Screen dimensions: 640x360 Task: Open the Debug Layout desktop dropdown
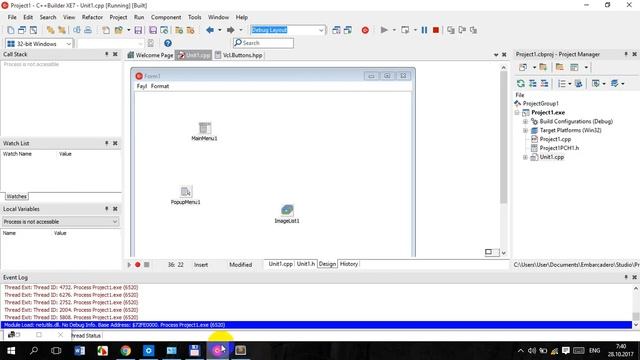[321, 30]
